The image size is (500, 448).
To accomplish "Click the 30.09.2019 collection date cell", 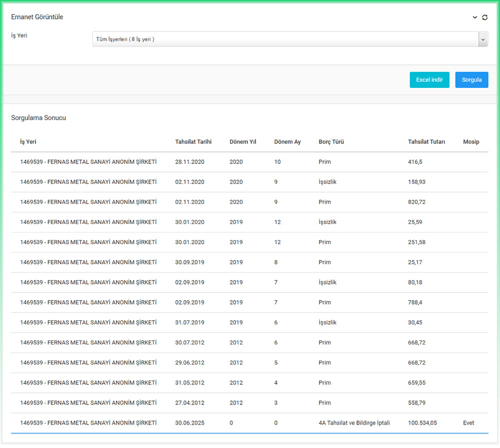I will [x=189, y=262].
